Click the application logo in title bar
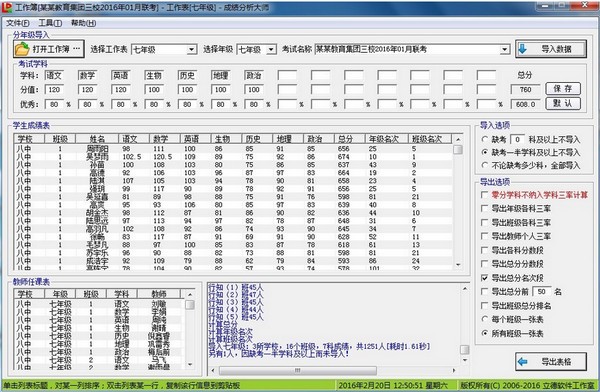The image size is (600, 392). coord(7,7)
